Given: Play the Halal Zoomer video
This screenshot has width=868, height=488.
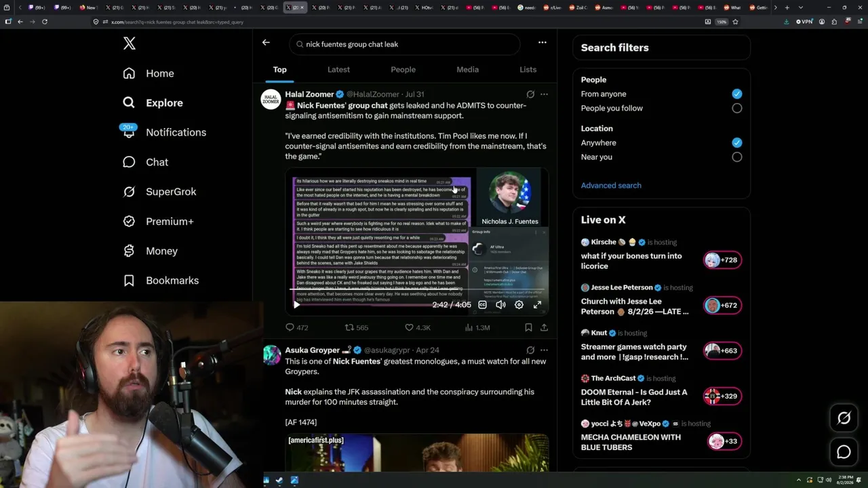Looking at the screenshot, I should coord(296,305).
